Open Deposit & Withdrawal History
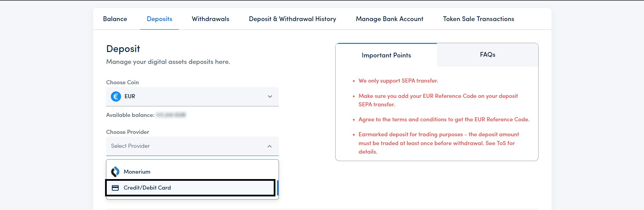 click(292, 19)
